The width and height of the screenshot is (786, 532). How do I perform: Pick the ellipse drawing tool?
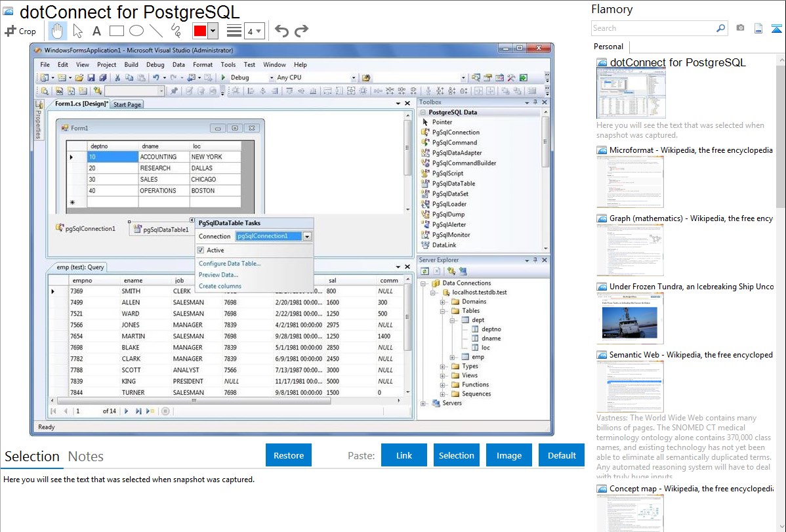pyautogui.click(x=136, y=31)
